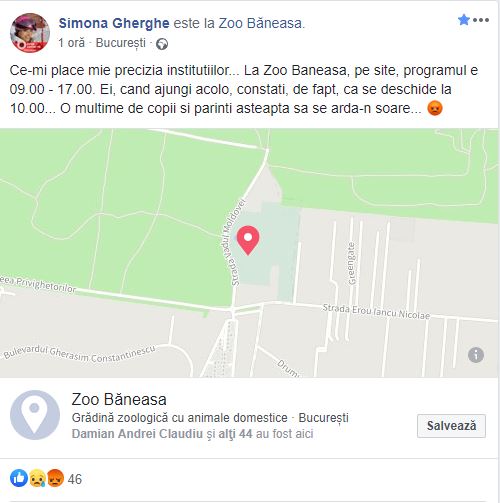
Task: Click the blue star icon at top right
Action: coord(464,20)
